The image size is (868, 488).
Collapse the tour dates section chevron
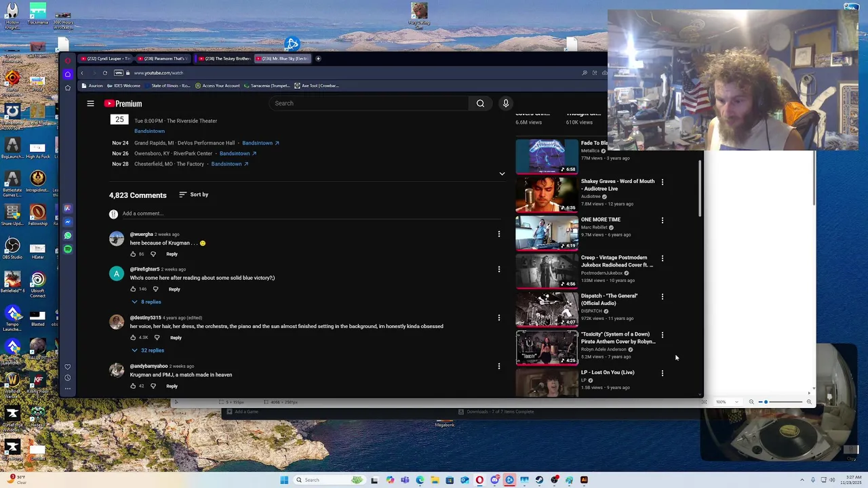tap(502, 174)
